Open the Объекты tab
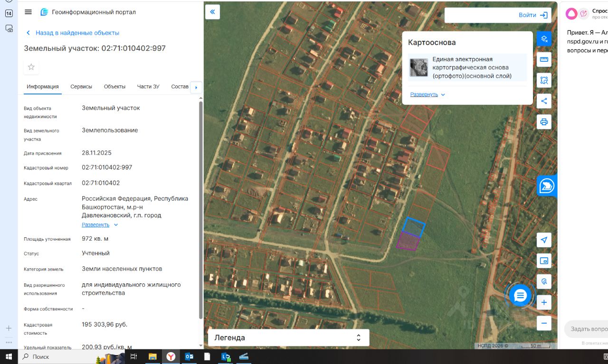 pyautogui.click(x=114, y=87)
